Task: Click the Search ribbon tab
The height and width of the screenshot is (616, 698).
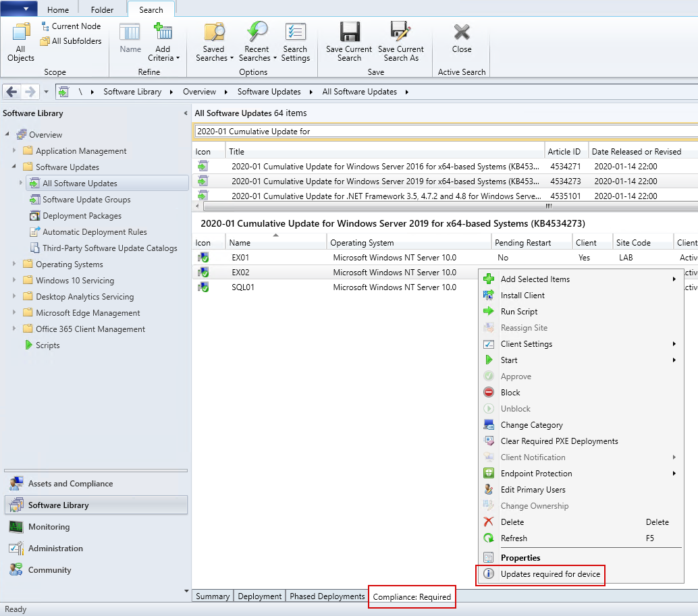Action: pyautogui.click(x=151, y=10)
